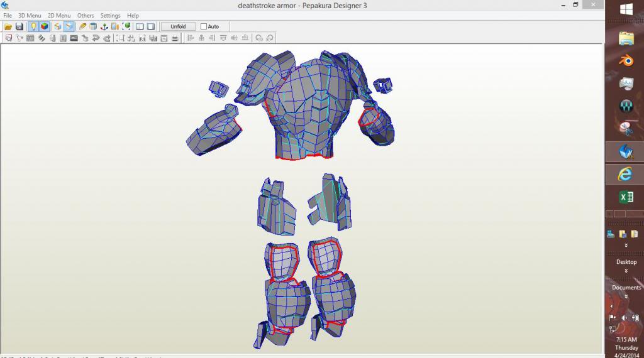Click the cylinder 3D object icon
The height and width of the screenshot is (358, 644).
pyautogui.click(x=93, y=26)
